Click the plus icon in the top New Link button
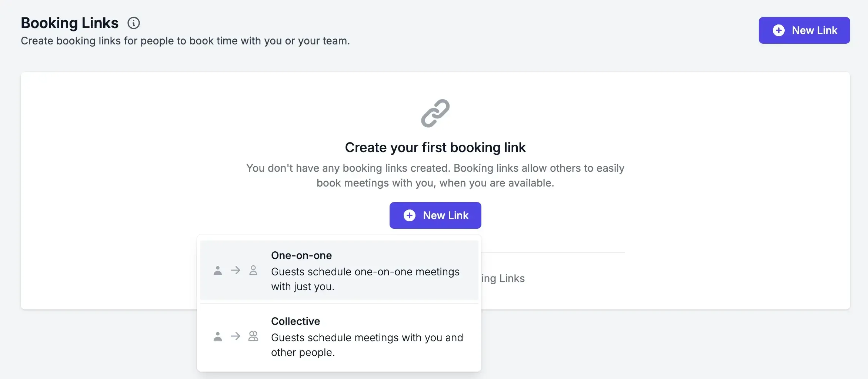The width and height of the screenshot is (868, 379). click(x=779, y=30)
